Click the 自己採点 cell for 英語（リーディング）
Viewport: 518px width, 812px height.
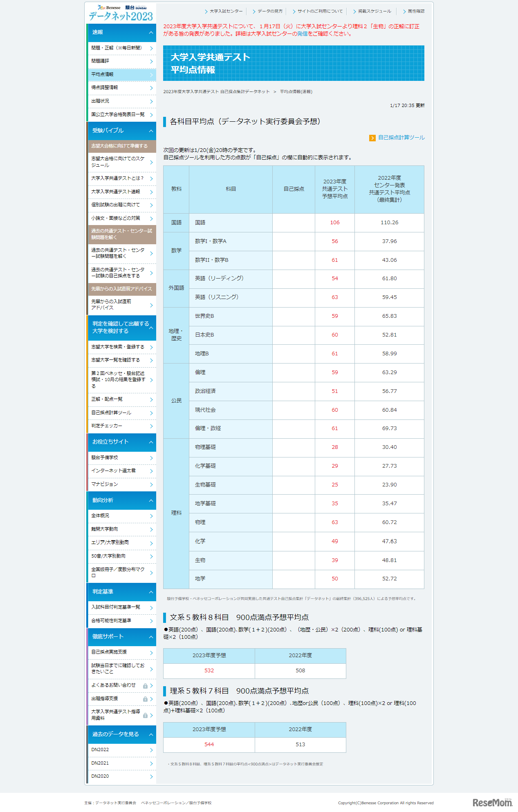(x=294, y=279)
